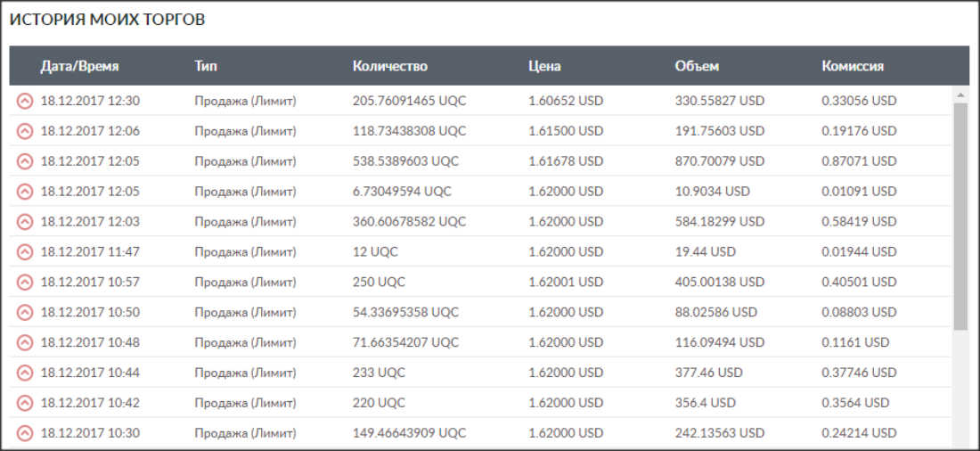Click the Количество column header

pos(390,66)
